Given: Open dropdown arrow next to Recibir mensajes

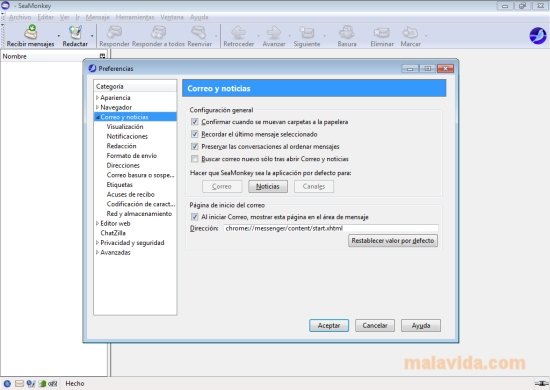Looking at the screenshot, I should 59,35.
